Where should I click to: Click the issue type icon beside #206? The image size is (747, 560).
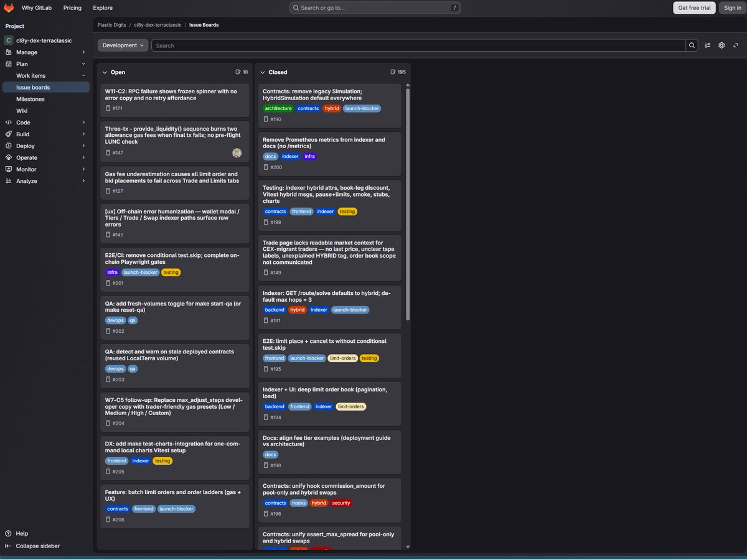click(x=108, y=520)
